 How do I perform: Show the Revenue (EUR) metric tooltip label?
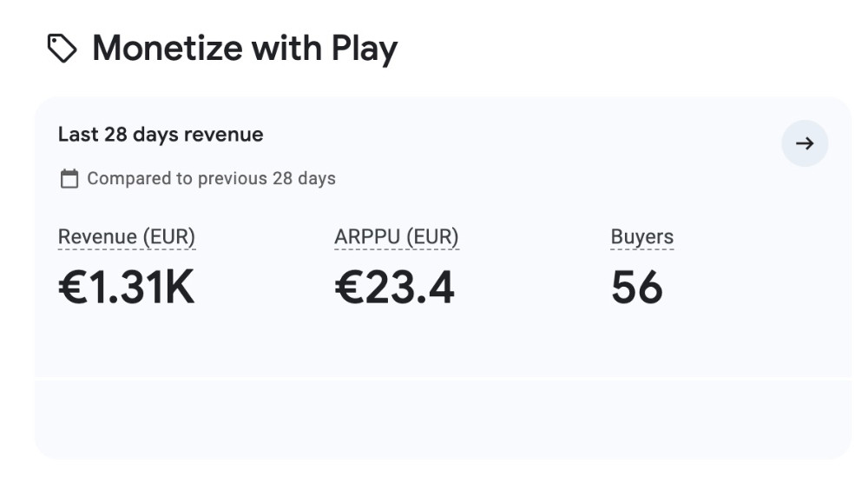(x=127, y=237)
